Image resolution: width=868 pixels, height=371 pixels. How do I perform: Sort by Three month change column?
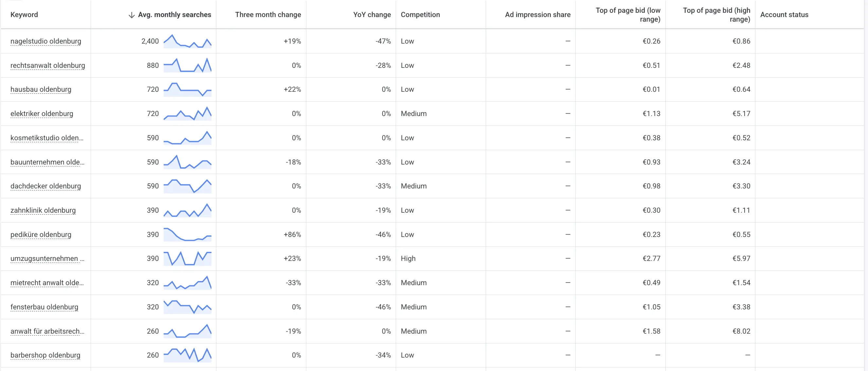268,14
